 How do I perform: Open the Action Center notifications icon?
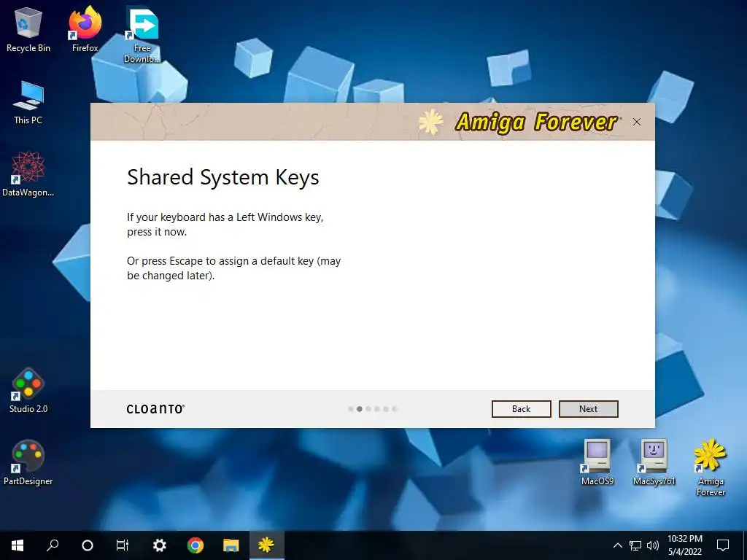723,545
